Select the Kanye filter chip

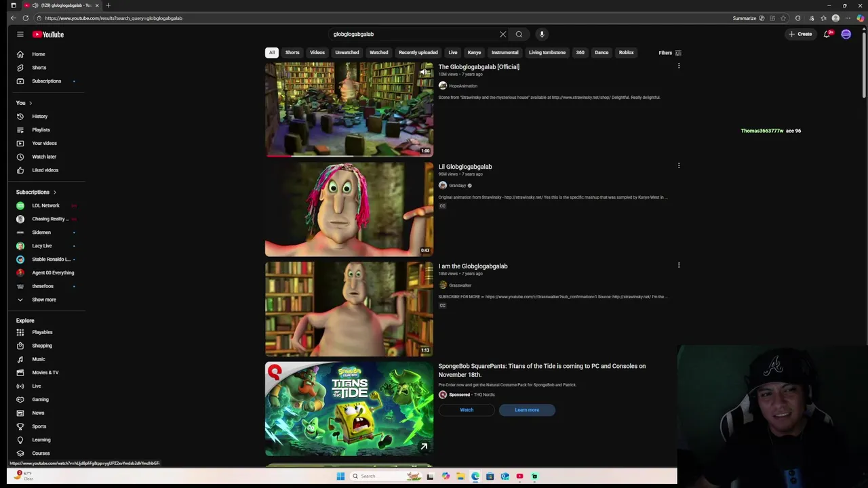[474, 52]
